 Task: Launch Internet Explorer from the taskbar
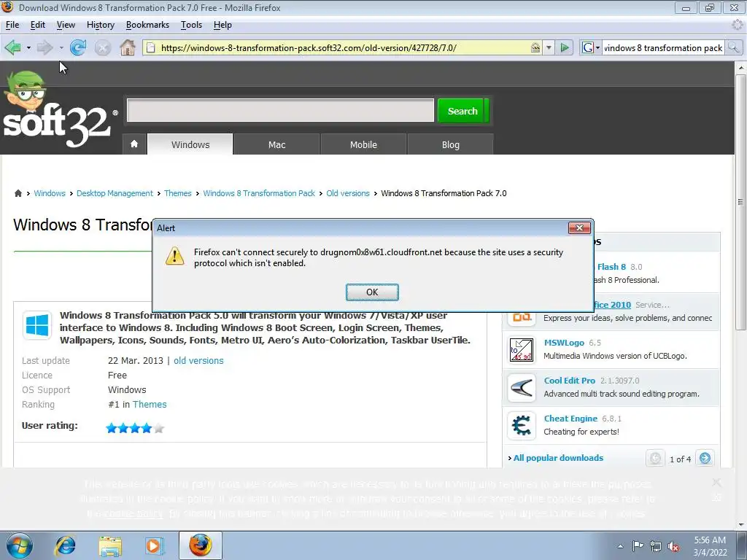[x=65, y=545]
